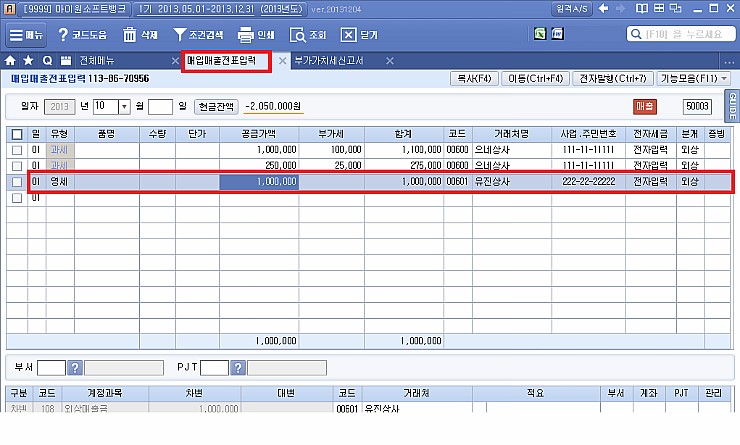
Task: Click the open book icon in title bar
Action: pyautogui.click(x=641, y=8)
